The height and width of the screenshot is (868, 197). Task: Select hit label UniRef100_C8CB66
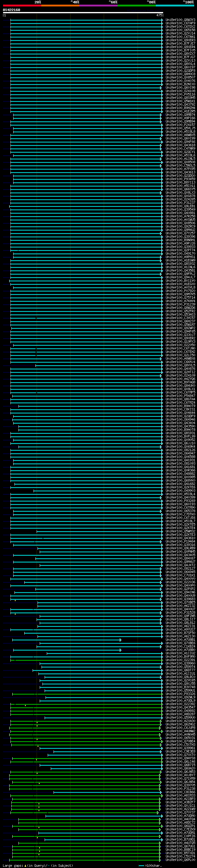coord(180,792)
